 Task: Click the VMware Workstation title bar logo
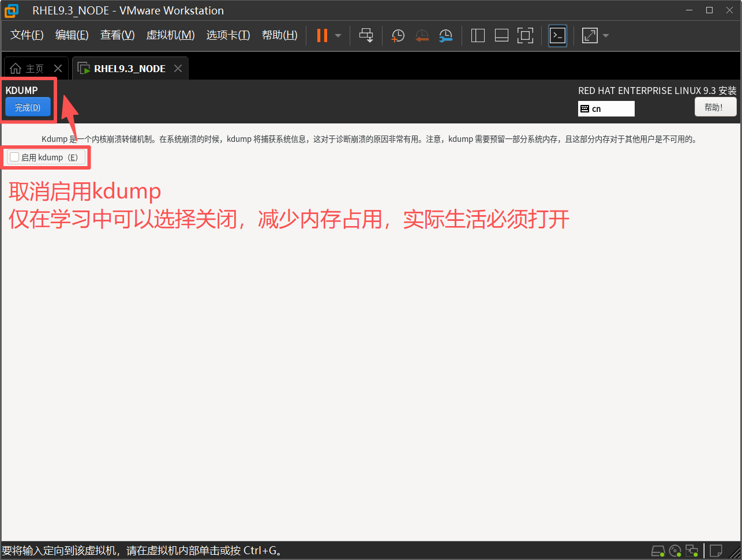tap(12, 10)
